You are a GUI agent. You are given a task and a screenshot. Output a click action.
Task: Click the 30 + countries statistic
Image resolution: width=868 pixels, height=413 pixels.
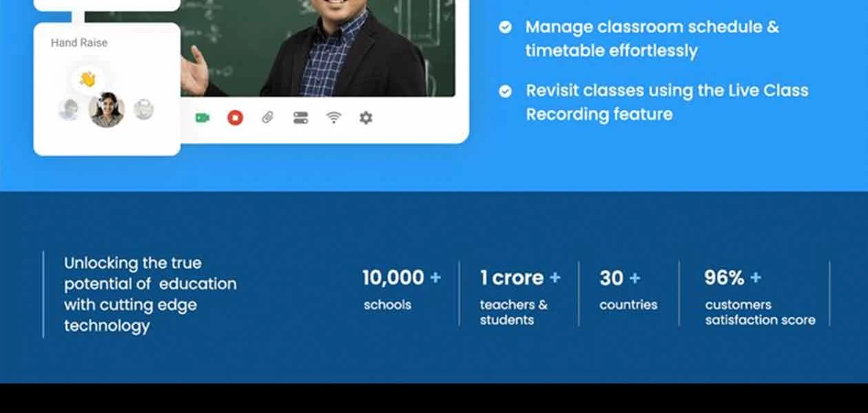click(x=628, y=290)
